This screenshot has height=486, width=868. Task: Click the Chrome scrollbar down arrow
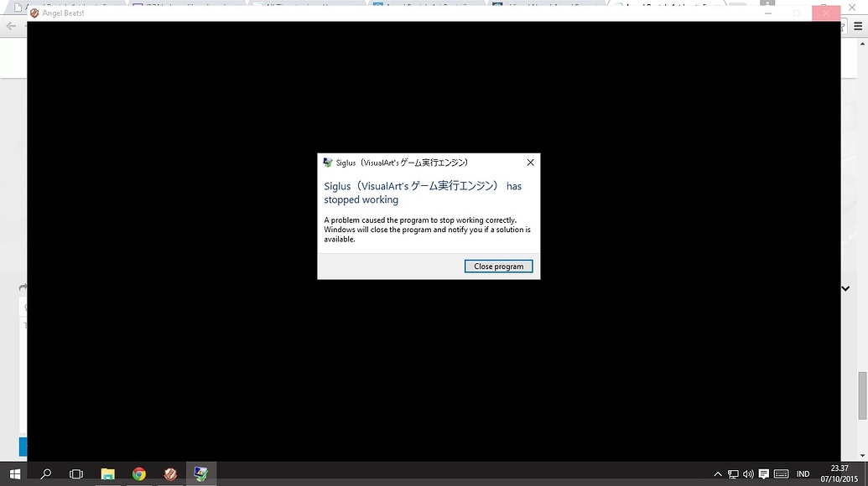click(862, 456)
